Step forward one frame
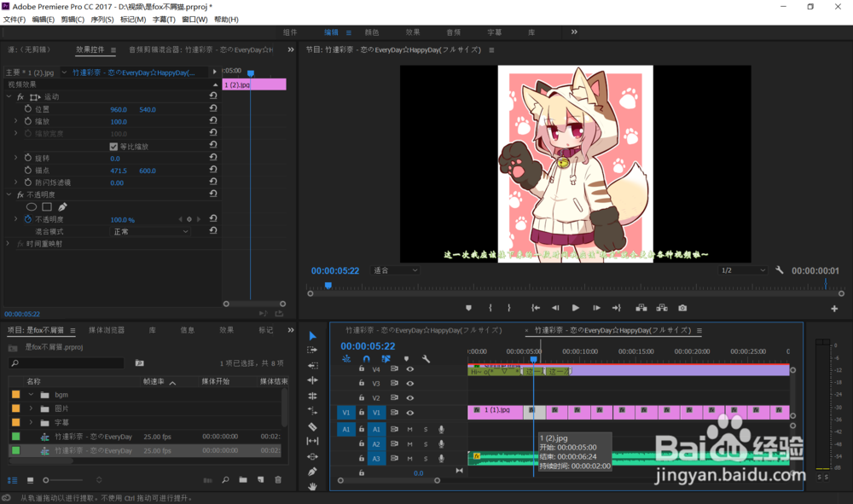The width and height of the screenshot is (853, 504). point(596,308)
